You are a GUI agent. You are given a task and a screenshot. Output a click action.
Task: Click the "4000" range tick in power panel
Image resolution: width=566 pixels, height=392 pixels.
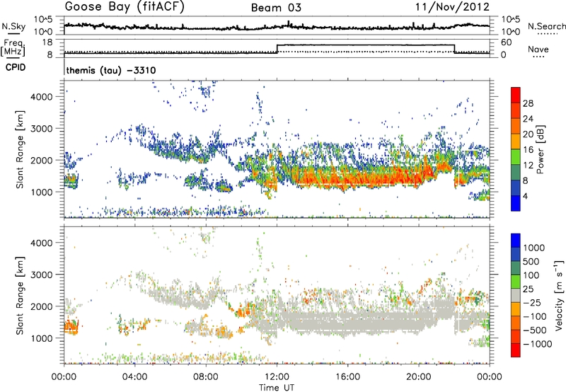[x=42, y=97]
